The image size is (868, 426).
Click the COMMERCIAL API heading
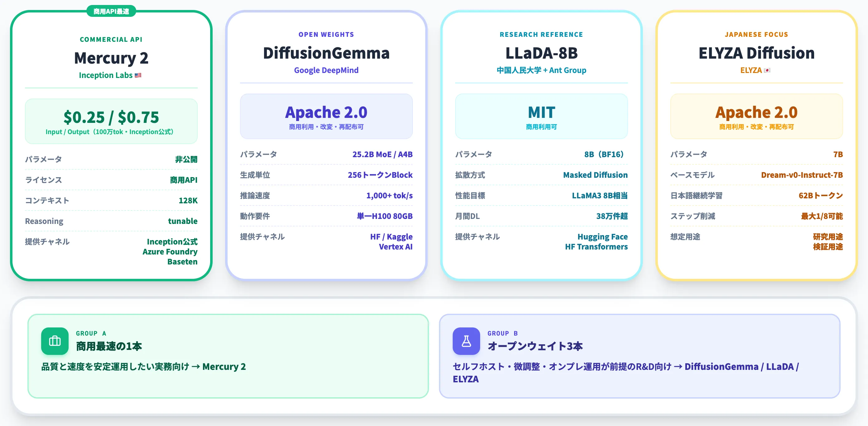point(111,39)
